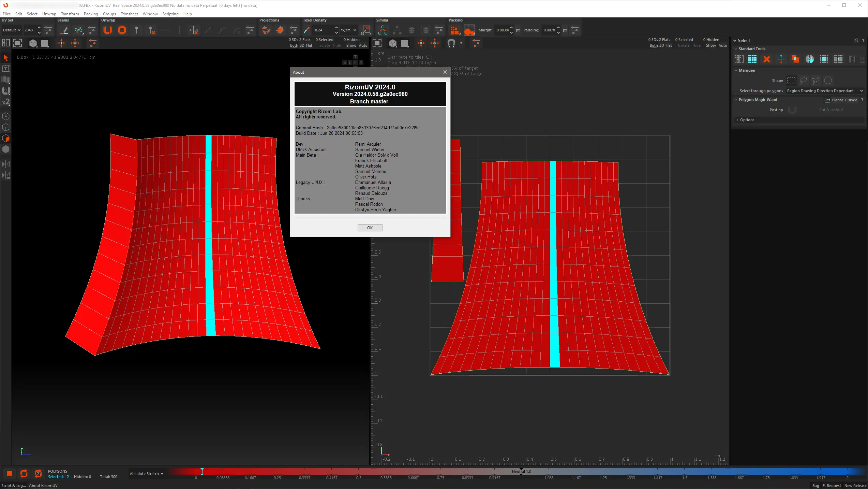Click the texel density eyedropper icon
The height and width of the screenshot is (489, 868).
(x=306, y=30)
